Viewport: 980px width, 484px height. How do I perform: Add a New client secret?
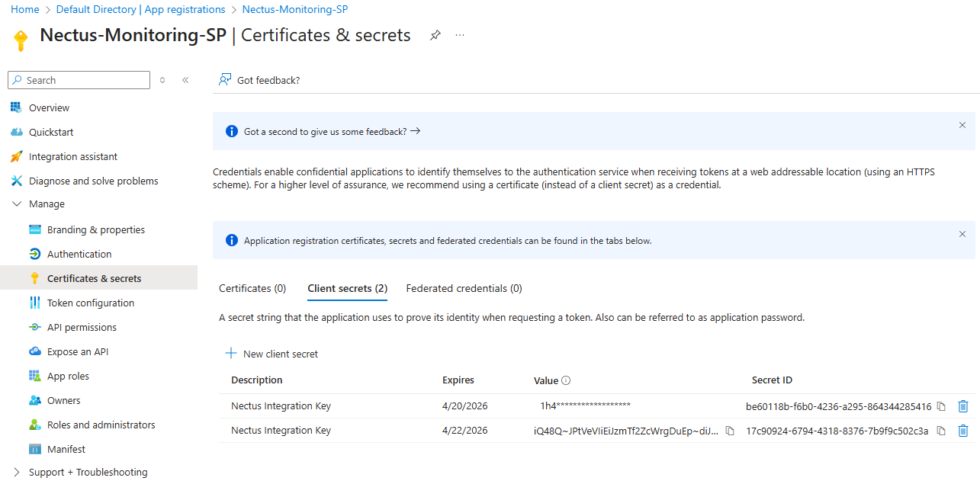[x=272, y=354]
